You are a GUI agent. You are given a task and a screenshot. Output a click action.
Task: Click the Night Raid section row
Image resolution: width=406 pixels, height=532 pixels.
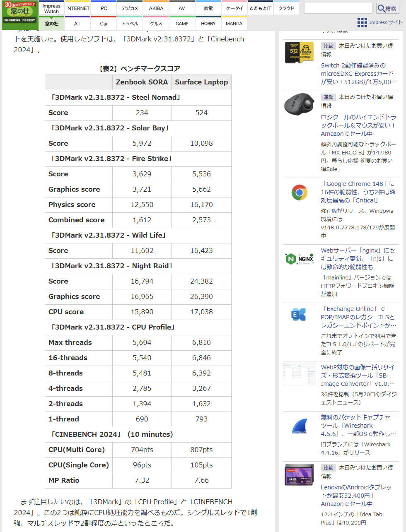[x=138, y=266]
